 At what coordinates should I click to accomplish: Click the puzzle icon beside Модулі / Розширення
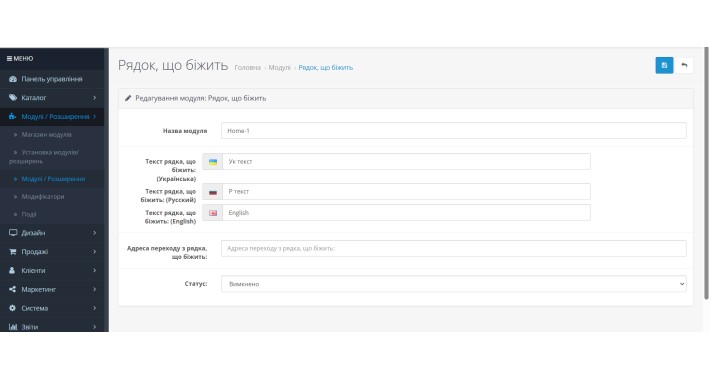pos(13,116)
